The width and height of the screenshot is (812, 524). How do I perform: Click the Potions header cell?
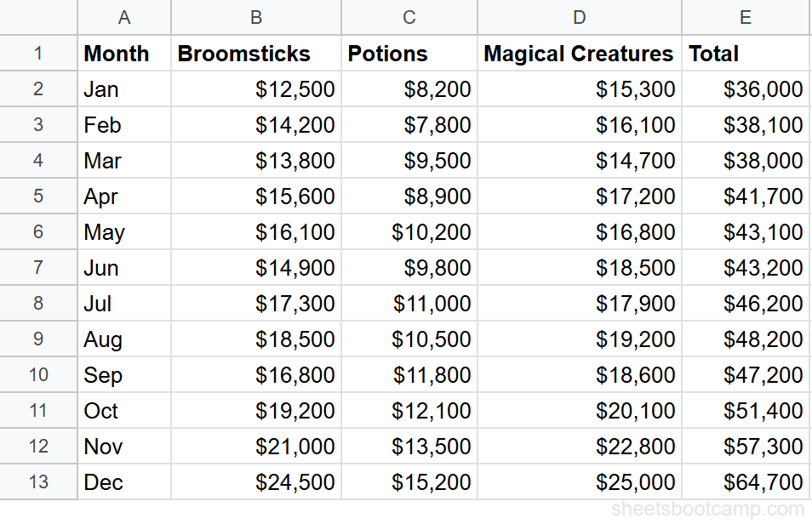pos(387,53)
